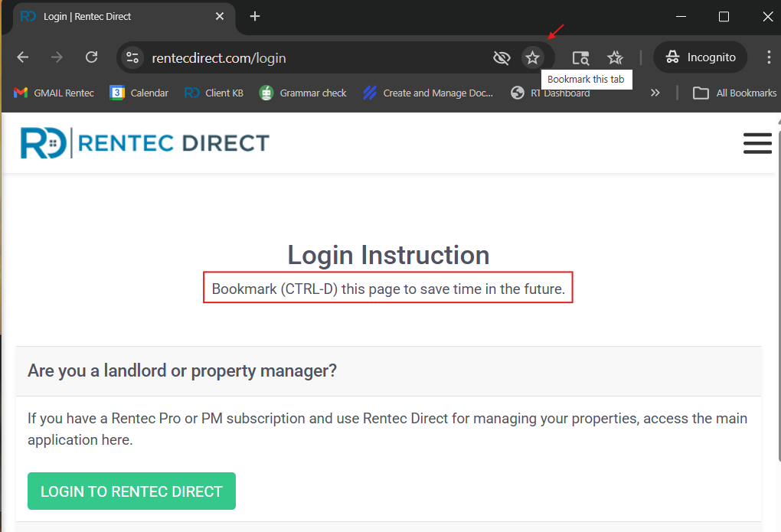This screenshot has width=781, height=532.
Task: Click the third-party cookies blocked eye icon
Action: [x=502, y=57]
